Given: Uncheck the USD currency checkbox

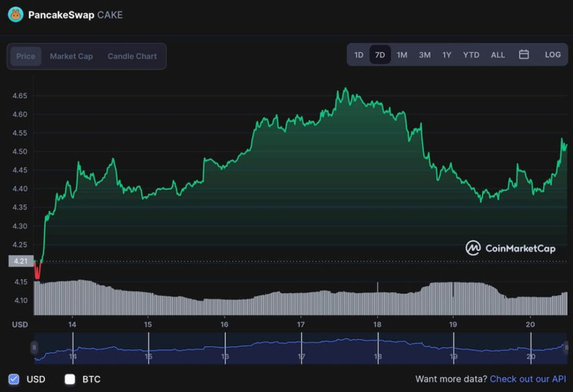Looking at the screenshot, I should (14, 380).
